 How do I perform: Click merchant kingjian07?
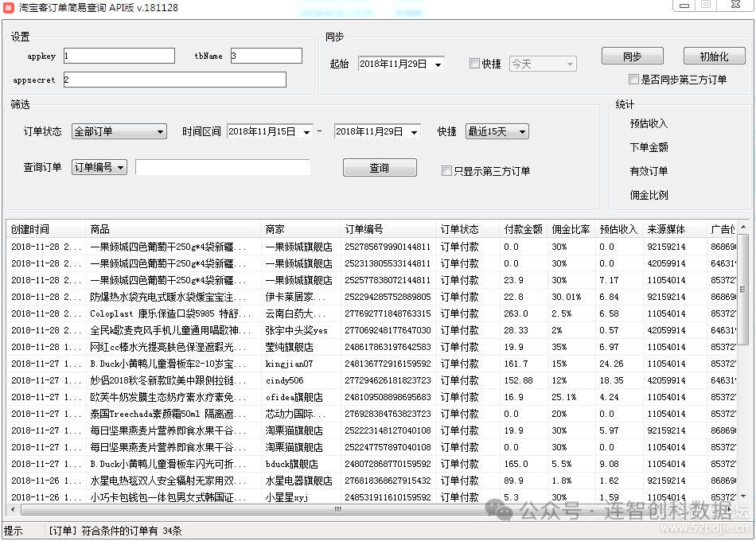289,364
